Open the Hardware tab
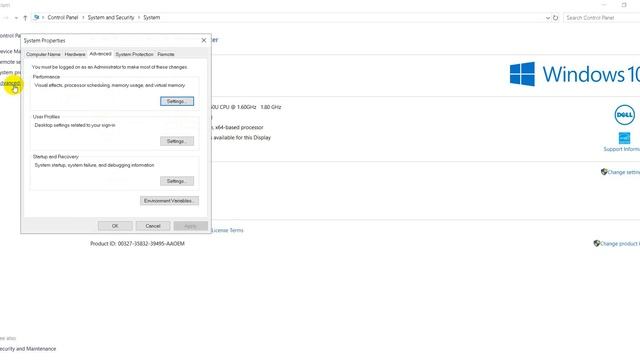The width and height of the screenshot is (640, 360). 75,54
